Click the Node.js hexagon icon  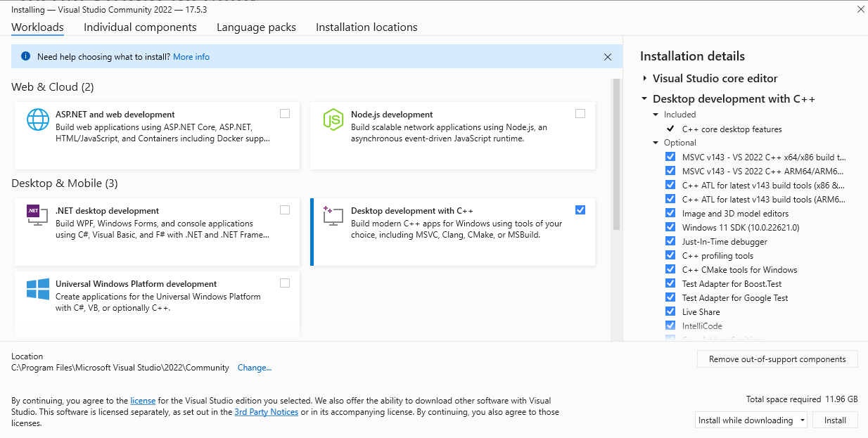333,120
